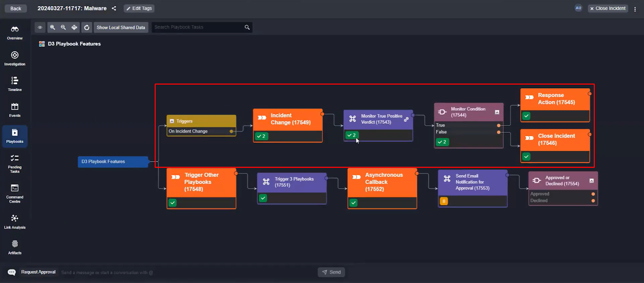Image resolution: width=644 pixels, height=283 pixels.
Task: Click the share icon beside incident title
Action: tap(114, 8)
